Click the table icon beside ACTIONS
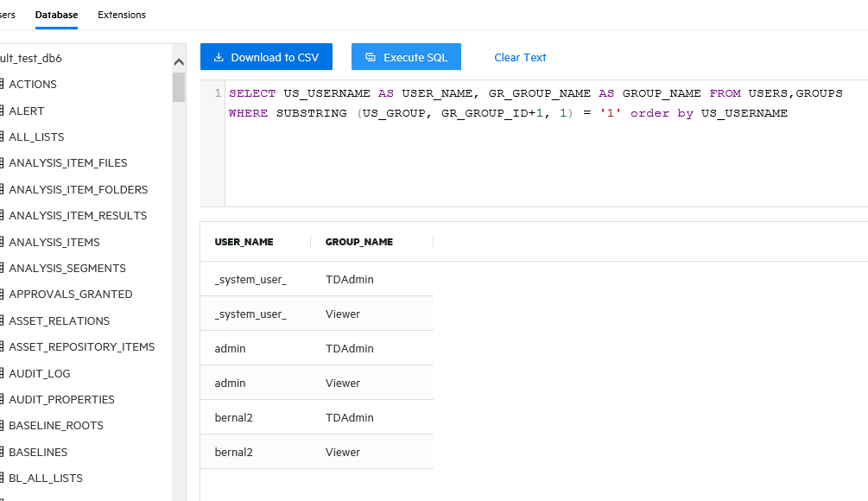This screenshot has width=868, height=501. coord(2,84)
